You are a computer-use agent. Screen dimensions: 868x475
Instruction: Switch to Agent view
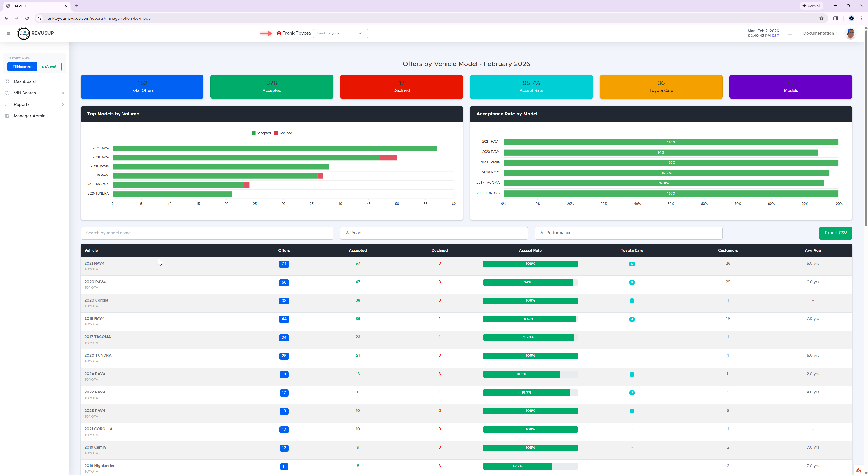[49, 67]
